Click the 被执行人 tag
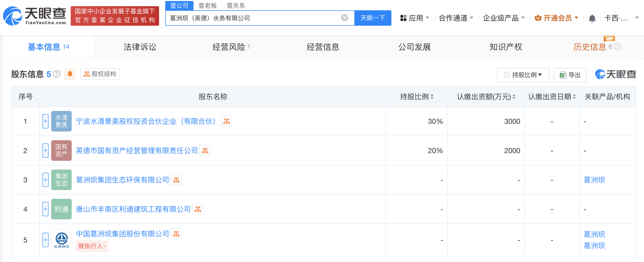This screenshot has width=644, height=262. pos(92,246)
